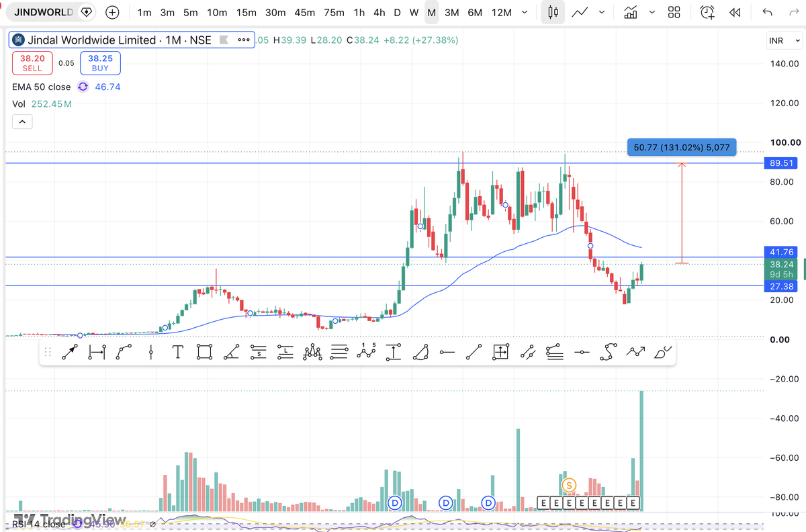806x532 pixels.
Task: Select the rectangle shape tool
Action: (205, 351)
